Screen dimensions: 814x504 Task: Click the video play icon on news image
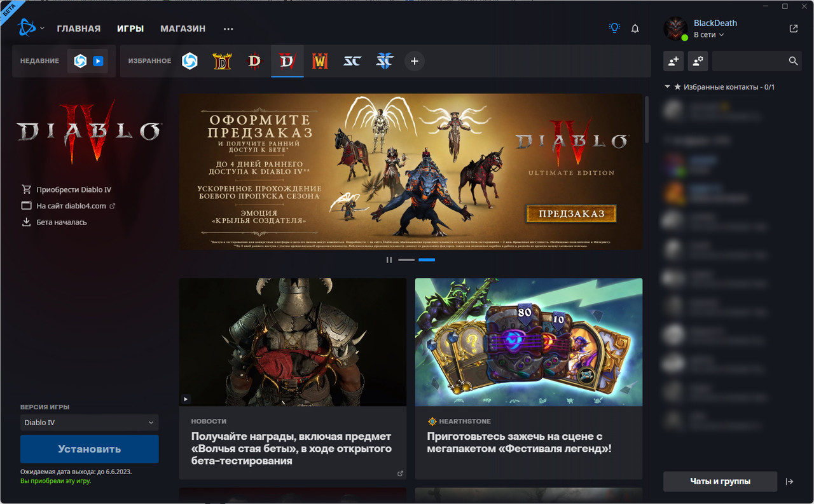tap(186, 400)
